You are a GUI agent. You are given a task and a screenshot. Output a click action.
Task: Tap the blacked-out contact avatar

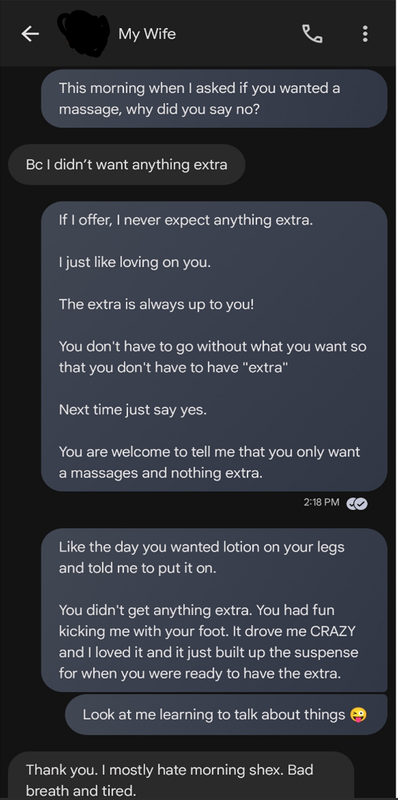(x=83, y=32)
